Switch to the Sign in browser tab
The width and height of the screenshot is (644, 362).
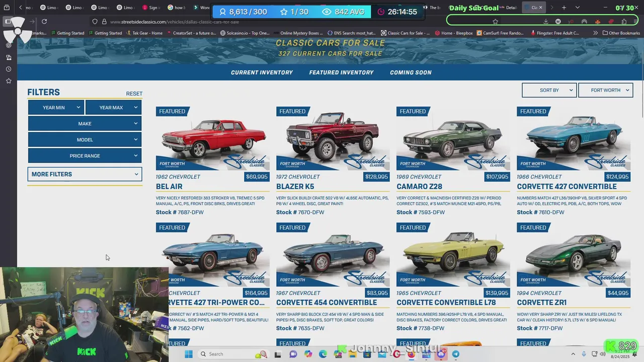point(151,8)
